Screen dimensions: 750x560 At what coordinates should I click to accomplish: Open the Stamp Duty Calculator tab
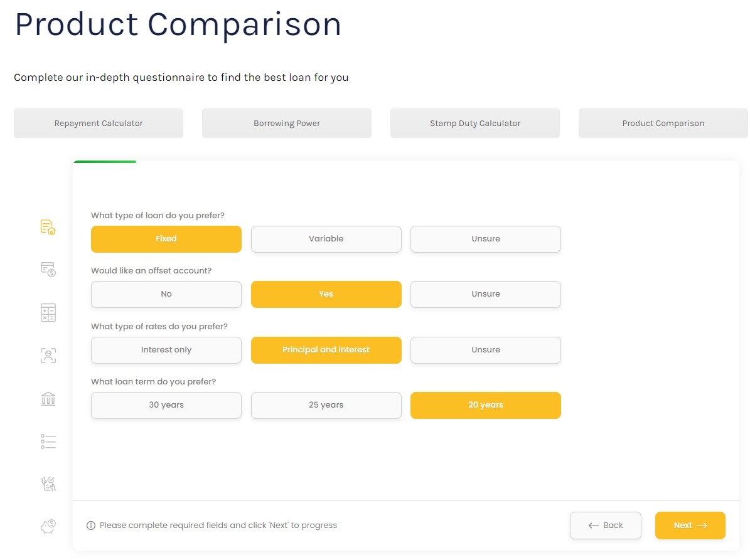coord(475,124)
